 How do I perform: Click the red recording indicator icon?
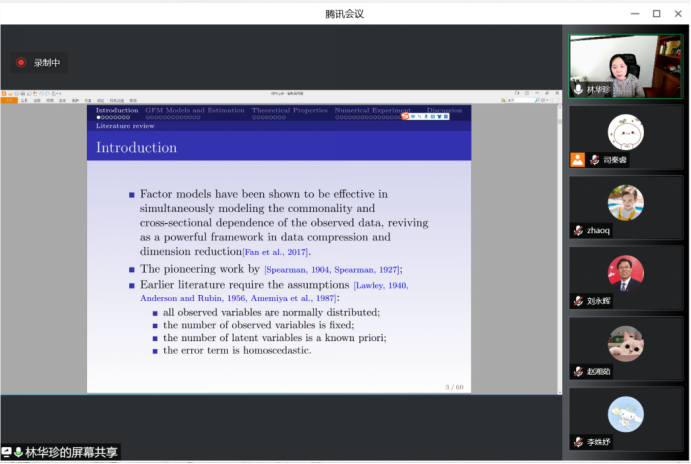[x=21, y=63]
